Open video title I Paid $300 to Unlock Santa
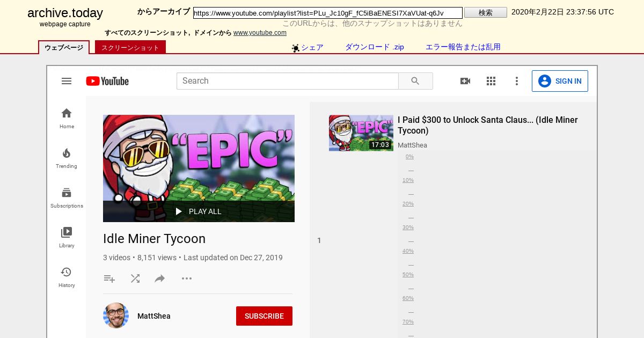The width and height of the screenshot is (644, 338). (x=488, y=125)
